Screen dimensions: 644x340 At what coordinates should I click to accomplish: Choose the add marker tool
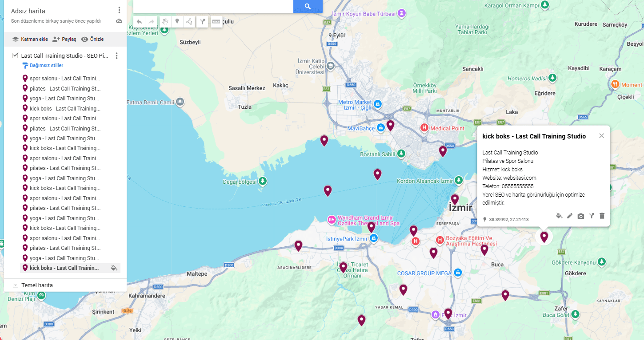177,22
